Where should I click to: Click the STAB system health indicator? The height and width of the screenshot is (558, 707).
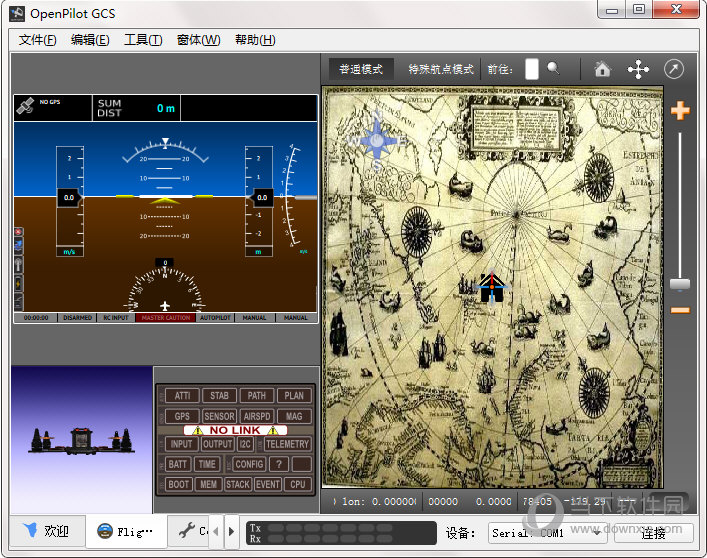[219, 396]
